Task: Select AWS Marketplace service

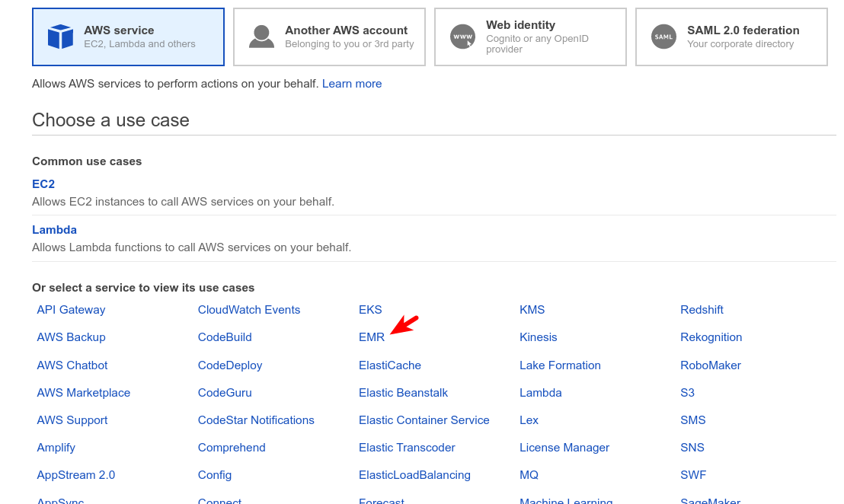Action: click(x=84, y=393)
